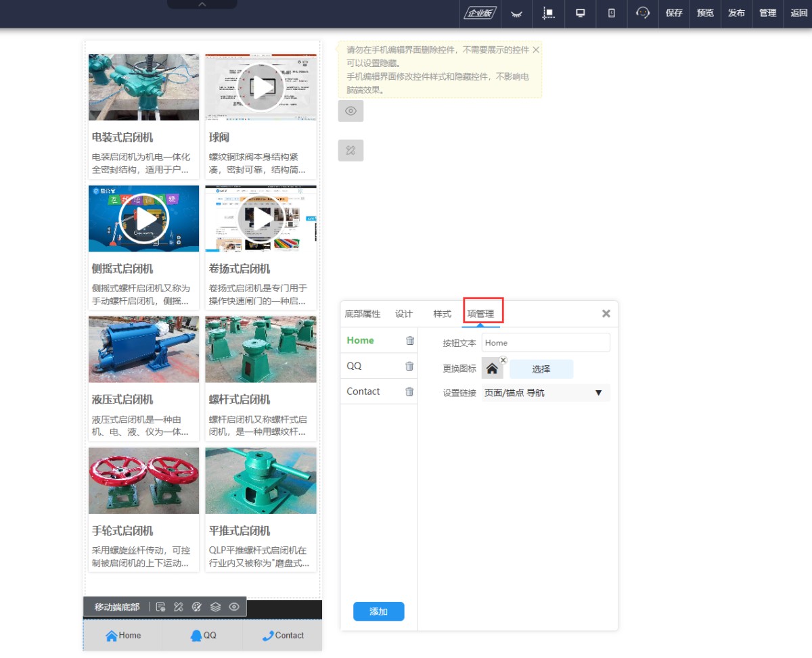This screenshot has height=658, width=812.
Task: Open the 页面/锚点 导航 link dropdown
Action: pos(545,393)
